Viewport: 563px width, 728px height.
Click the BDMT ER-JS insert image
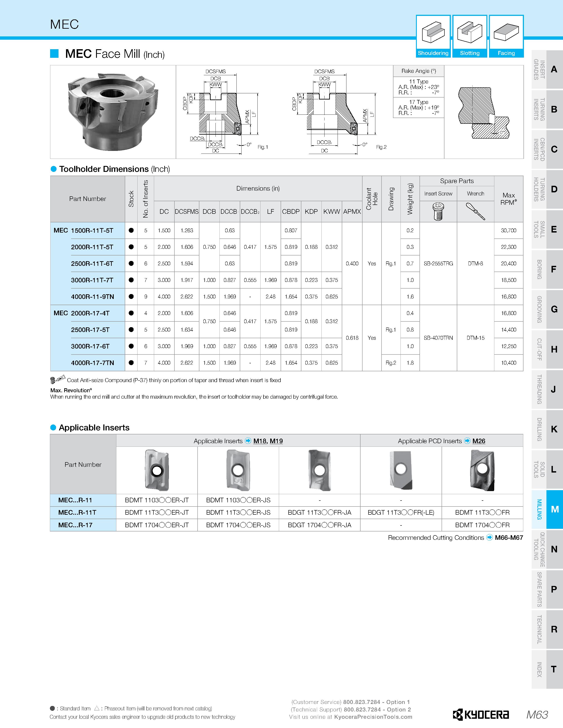pyautogui.click(x=238, y=470)
